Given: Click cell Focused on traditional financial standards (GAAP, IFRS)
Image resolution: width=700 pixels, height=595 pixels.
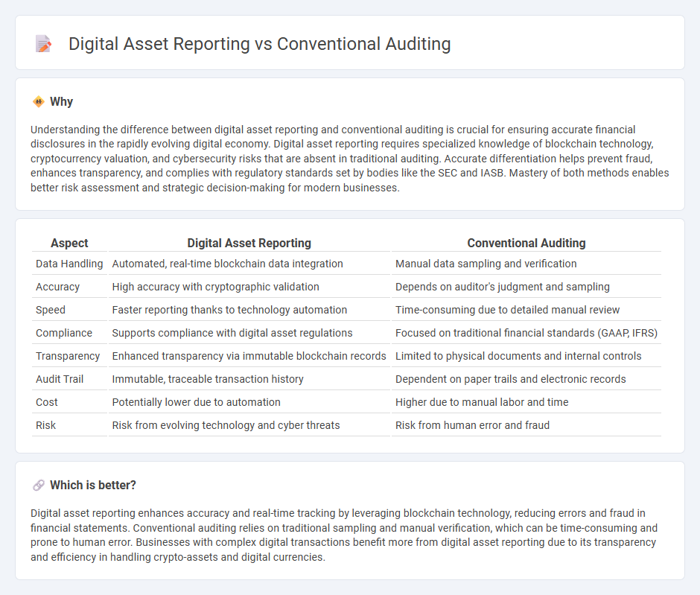Looking at the screenshot, I should tap(526, 333).
